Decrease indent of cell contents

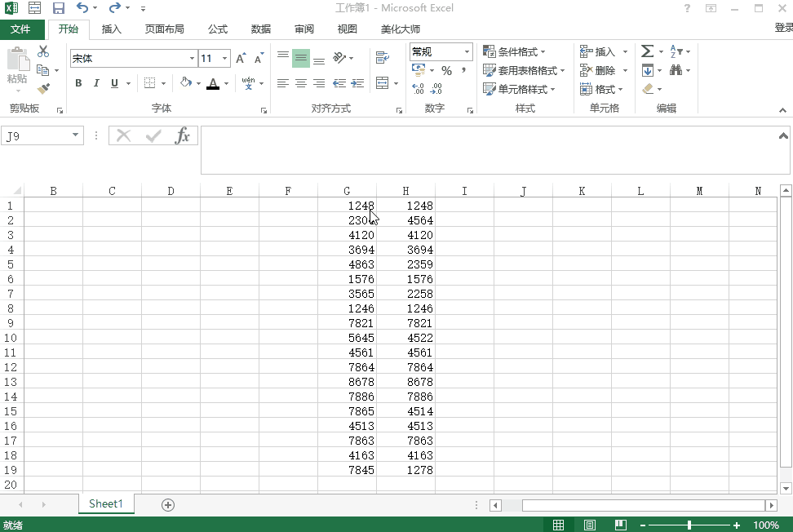[339, 83]
